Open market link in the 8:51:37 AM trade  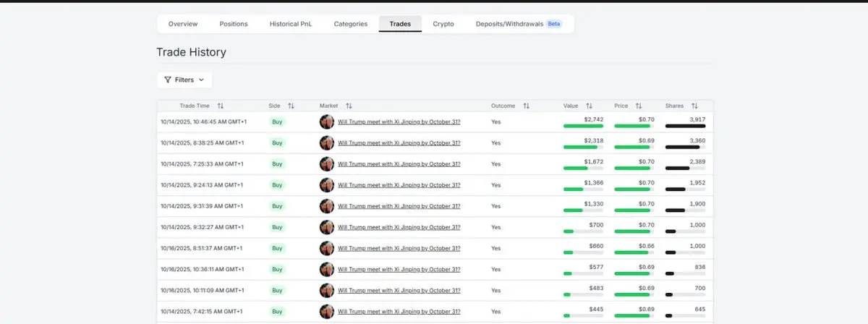[399, 248]
